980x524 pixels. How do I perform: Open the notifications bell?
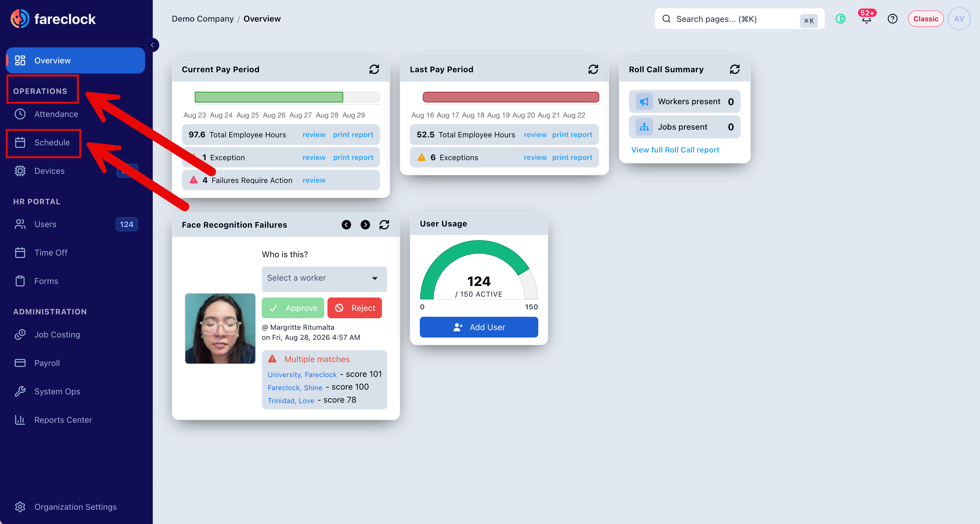coord(866,19)
